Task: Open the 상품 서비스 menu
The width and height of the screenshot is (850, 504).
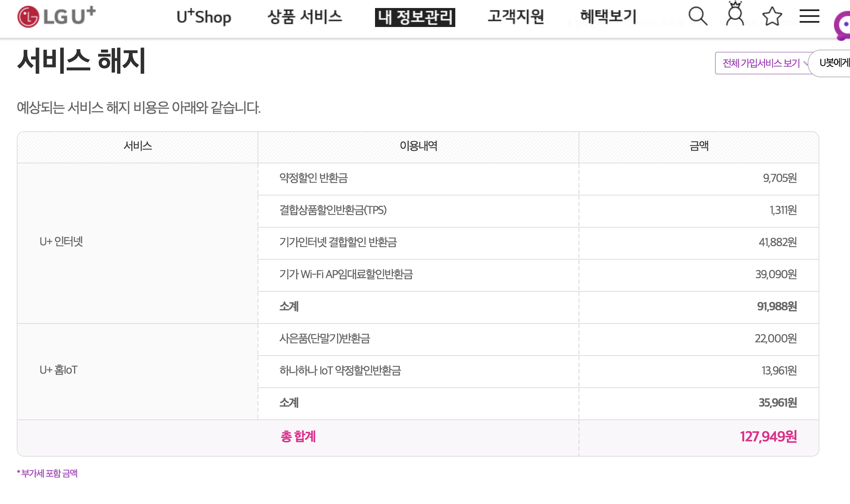Action: 305,17
